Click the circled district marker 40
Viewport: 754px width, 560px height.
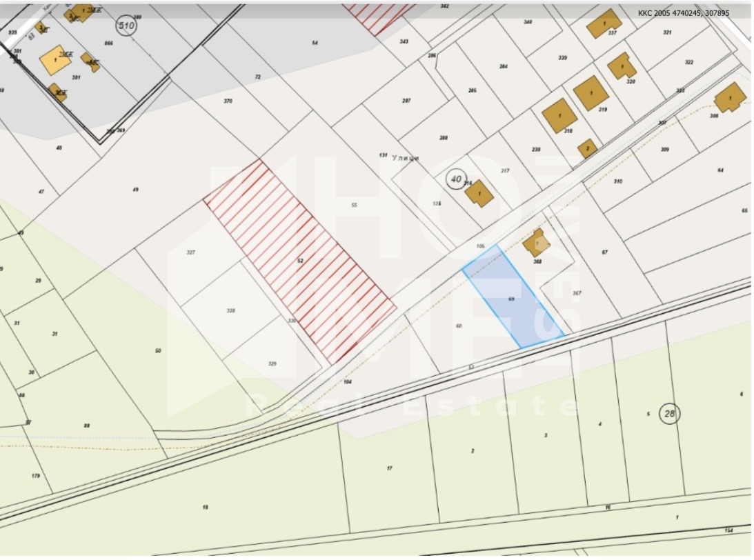(455, 179)
